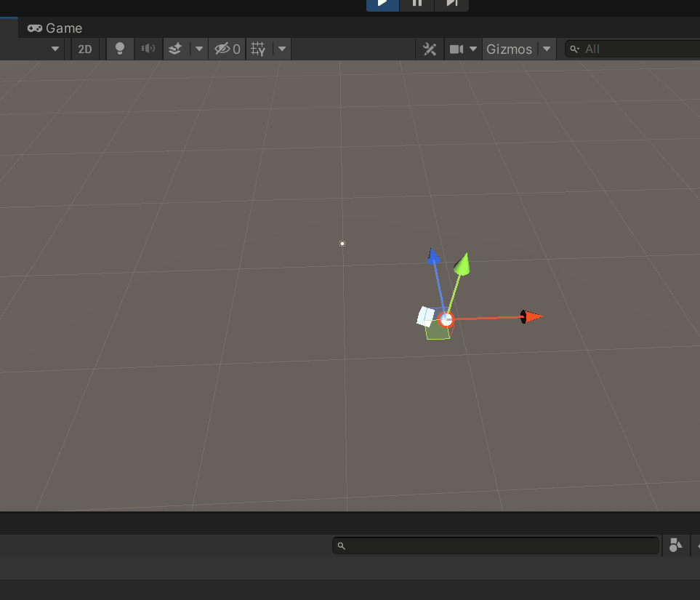Click the gamepad icon on the Game tab
Image resolution: width=700 pixels, height=600 pixels.
click(x=34, y=28)
